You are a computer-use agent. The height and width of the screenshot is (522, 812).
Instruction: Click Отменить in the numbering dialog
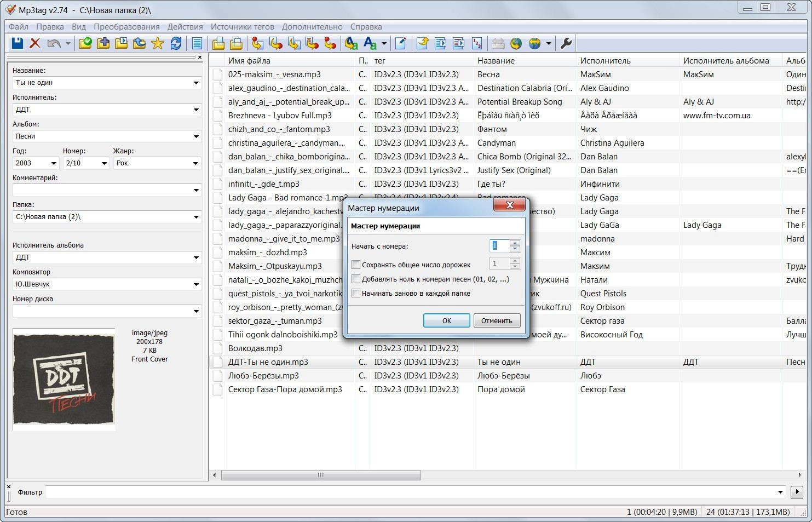click(x=497, y=320)
